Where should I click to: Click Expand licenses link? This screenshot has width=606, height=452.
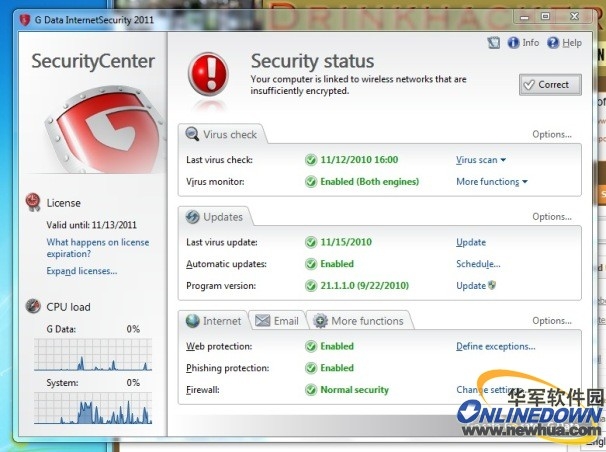82,271
